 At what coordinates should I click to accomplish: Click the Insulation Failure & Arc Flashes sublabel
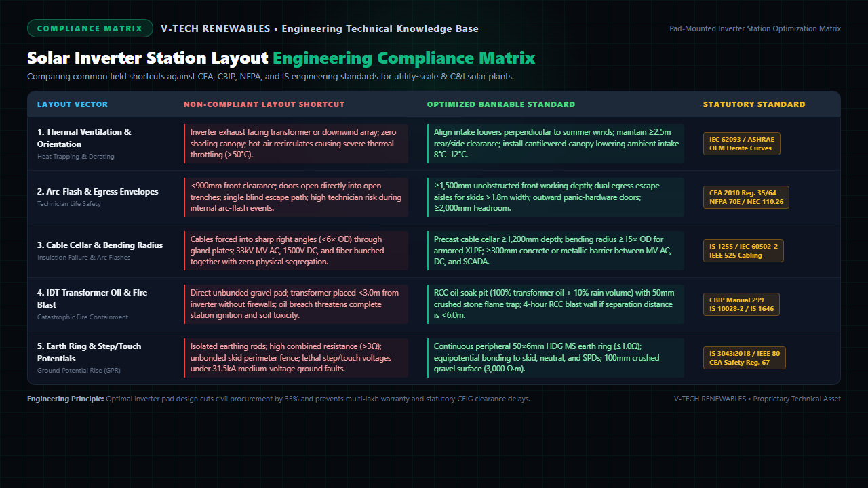coord(85,258)
